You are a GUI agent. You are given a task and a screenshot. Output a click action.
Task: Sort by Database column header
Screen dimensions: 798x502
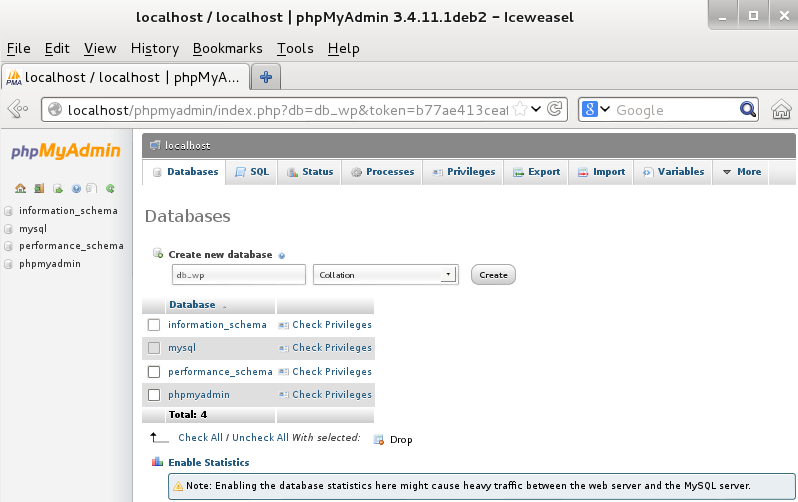point(192,305)
